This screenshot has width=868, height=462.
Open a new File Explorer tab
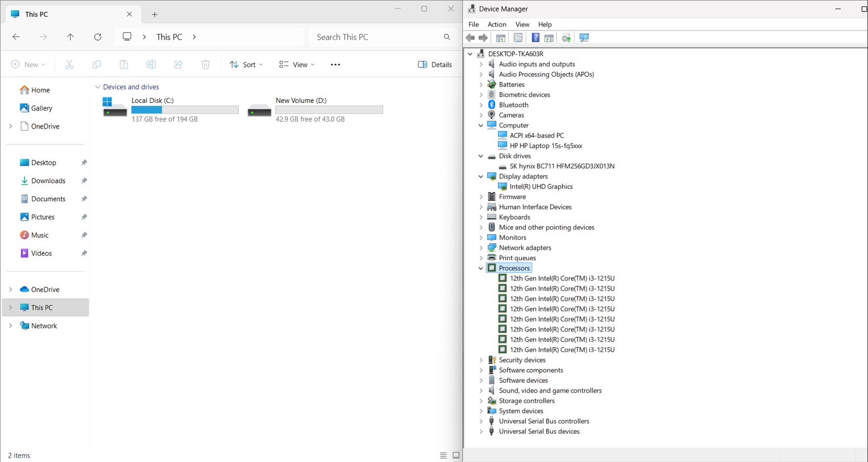point(154,14)
